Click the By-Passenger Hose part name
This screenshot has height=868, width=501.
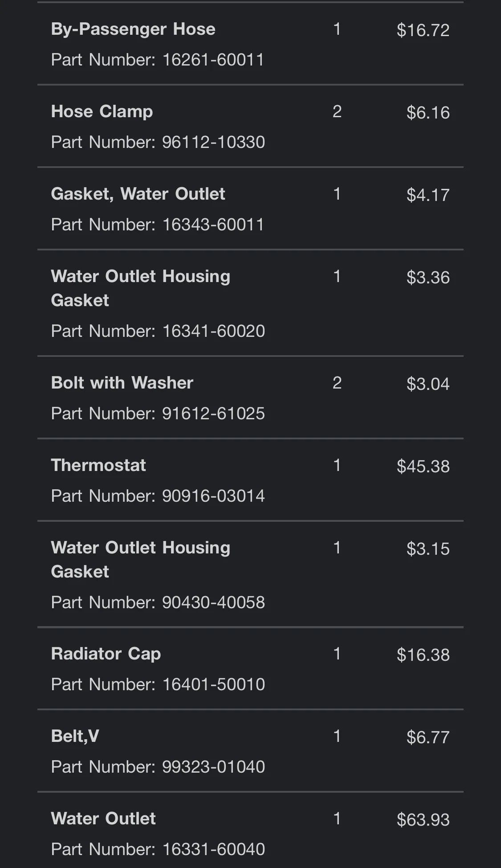[133, 29]
